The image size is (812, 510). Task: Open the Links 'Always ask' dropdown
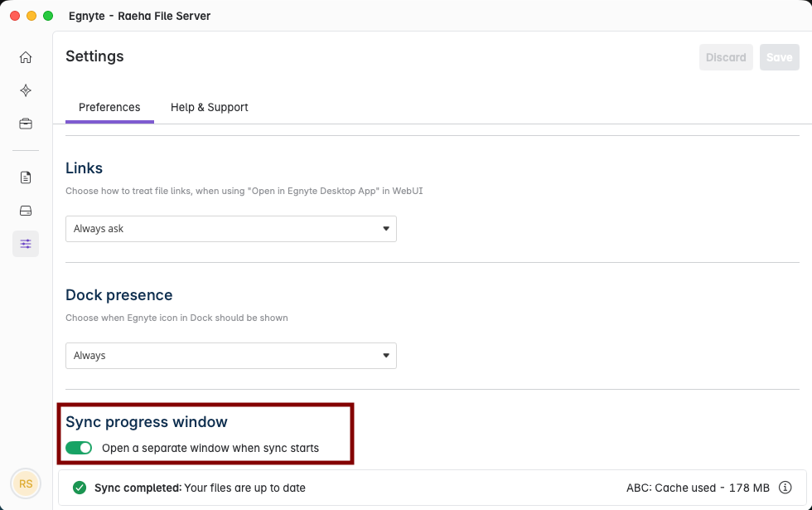point(231,229)
